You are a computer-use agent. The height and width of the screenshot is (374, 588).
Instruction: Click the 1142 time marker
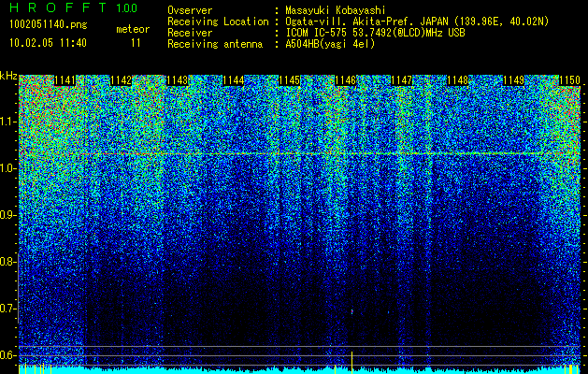tap(122, 80)
